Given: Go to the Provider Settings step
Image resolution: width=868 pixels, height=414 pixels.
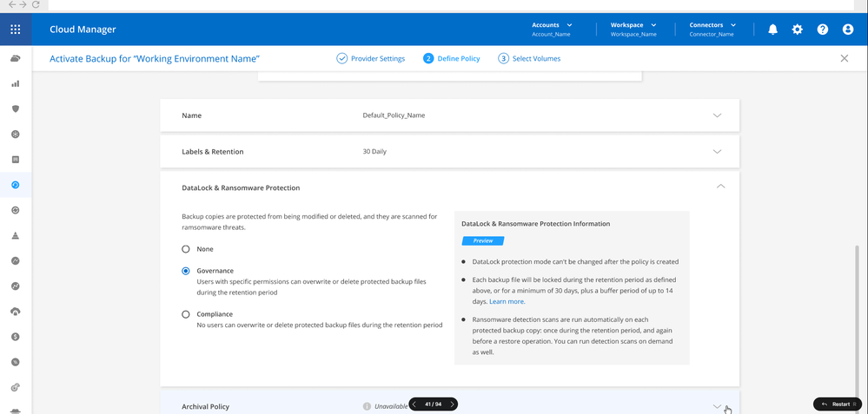Looking at the screenshot, I should [371, 59].
